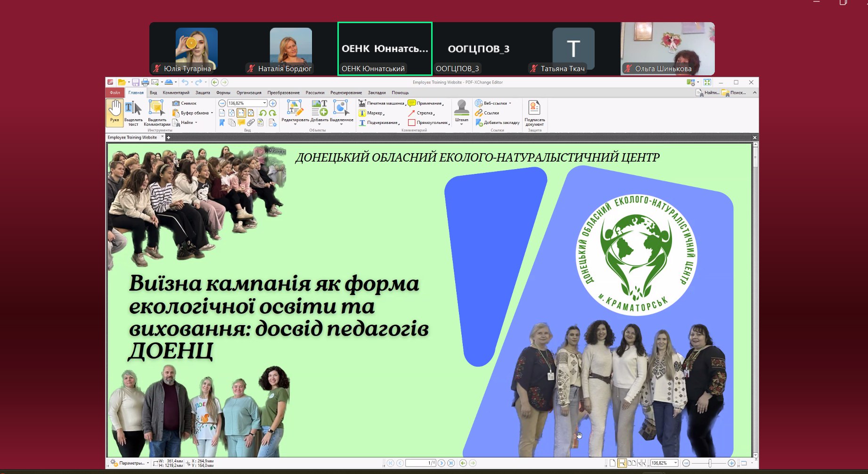The width and height of the screenshot is (868, 474).
Task: Expand the Веб-ссылки dropdown arrow
Action: pos(510,103)
